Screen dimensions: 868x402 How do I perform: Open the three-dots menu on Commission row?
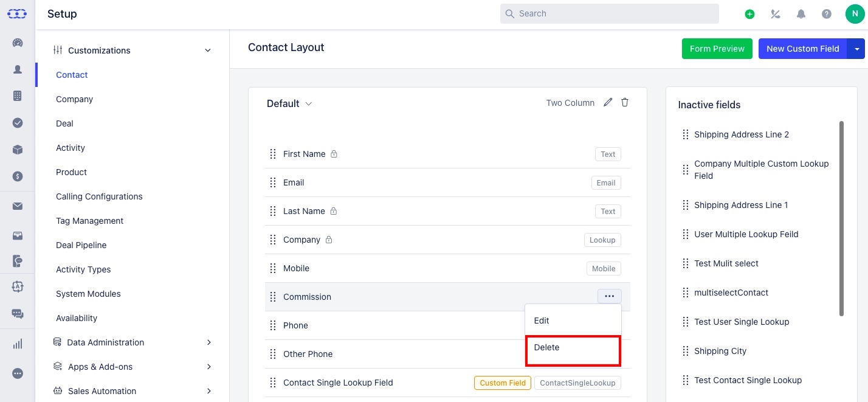tap(610, 296)
